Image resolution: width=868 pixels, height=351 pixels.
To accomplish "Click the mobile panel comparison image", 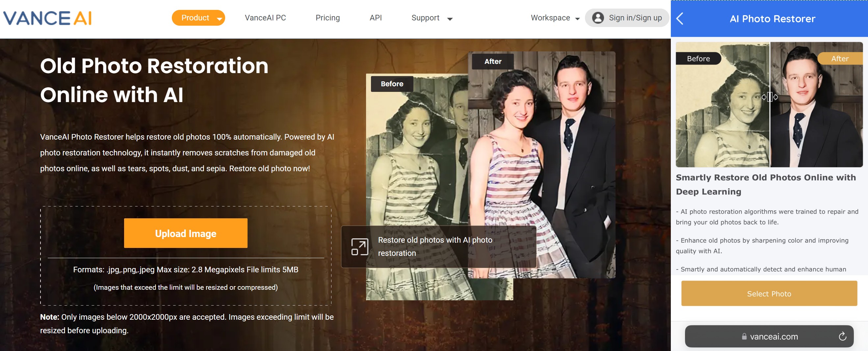I will pyautogui.click(x=769, y=104).
